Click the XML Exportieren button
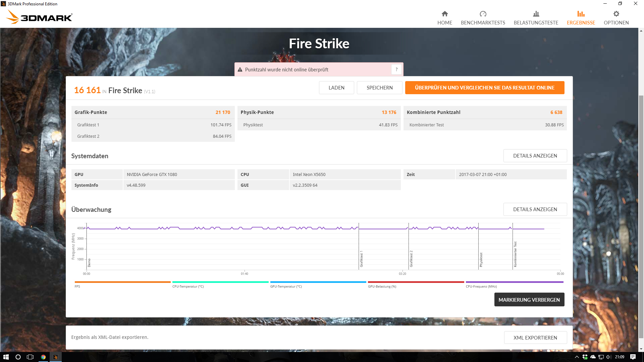This screenshot has width=644, height=362. (535, 338)
